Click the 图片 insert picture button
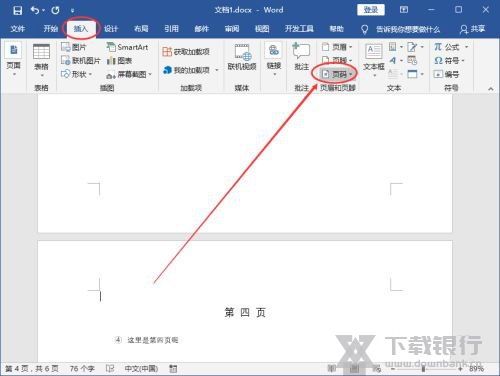The height and width of the screenshot is (376, 500). click(x=74, y=47)
